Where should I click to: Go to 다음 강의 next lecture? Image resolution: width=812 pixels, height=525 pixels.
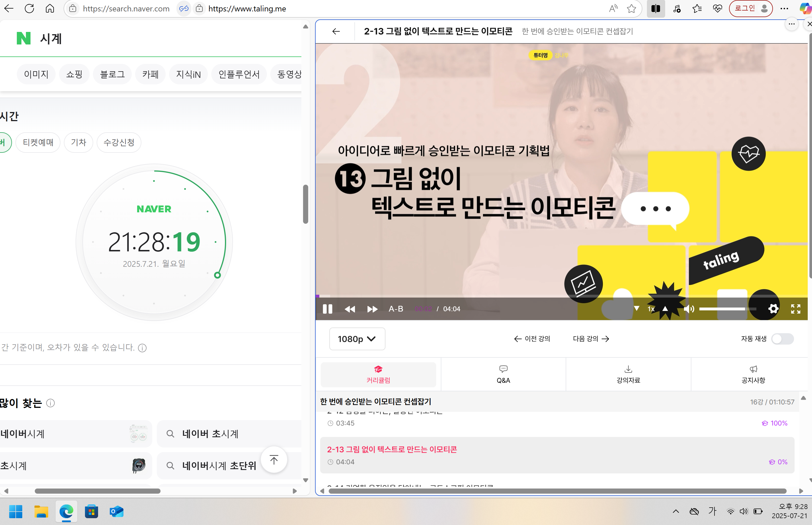click(591, 339)
